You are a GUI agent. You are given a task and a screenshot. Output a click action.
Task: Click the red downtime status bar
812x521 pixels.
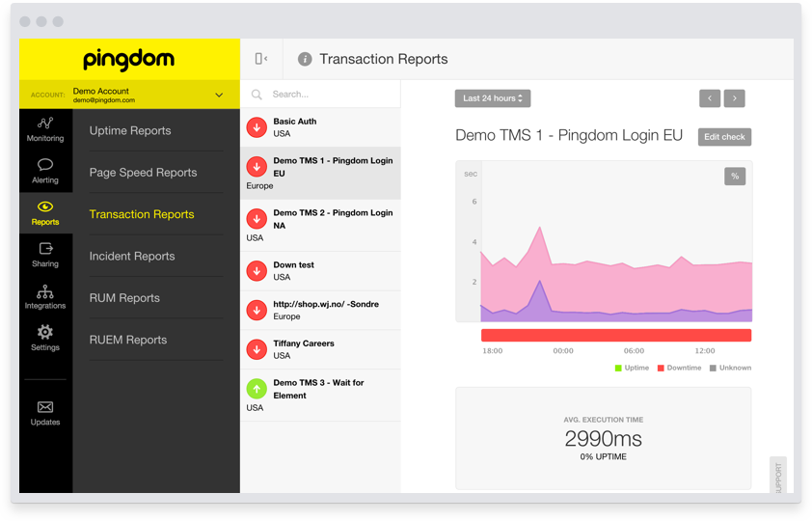click(616, 335)
